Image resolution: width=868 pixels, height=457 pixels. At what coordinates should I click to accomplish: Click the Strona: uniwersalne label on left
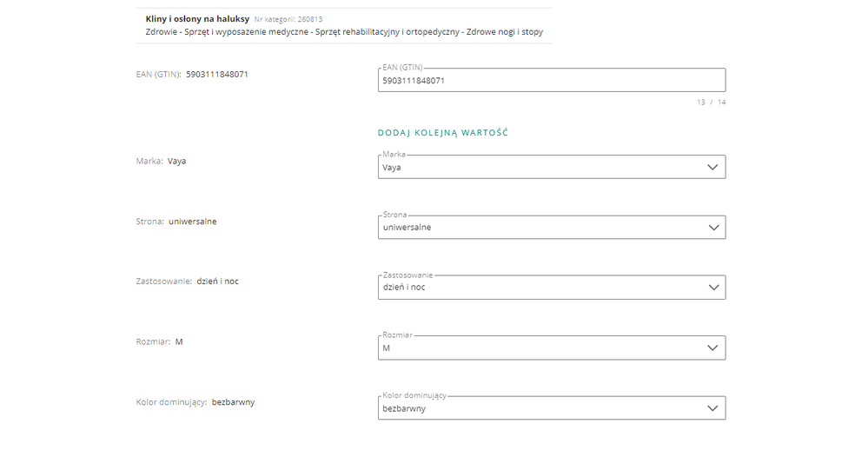[x=176, y=222]
